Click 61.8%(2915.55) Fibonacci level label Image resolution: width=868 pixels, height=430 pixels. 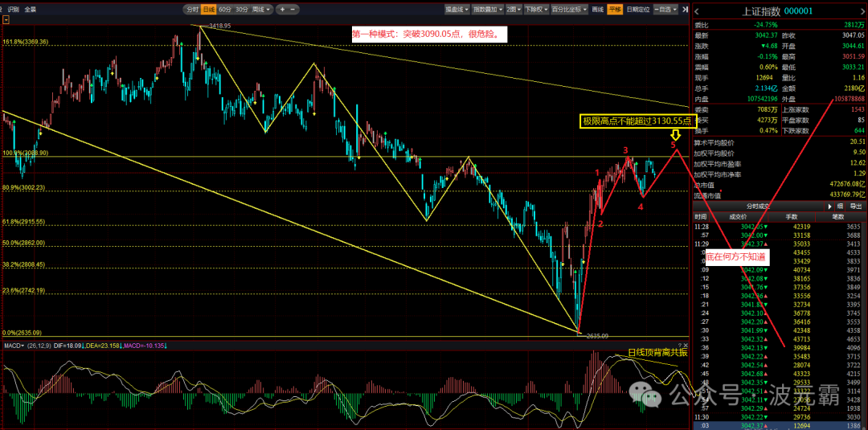pyautogui.click(x=24, y=221)
